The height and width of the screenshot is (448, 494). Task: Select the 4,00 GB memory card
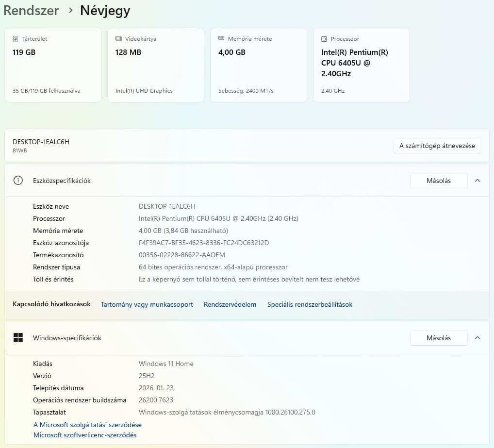[x=258, y=66]
